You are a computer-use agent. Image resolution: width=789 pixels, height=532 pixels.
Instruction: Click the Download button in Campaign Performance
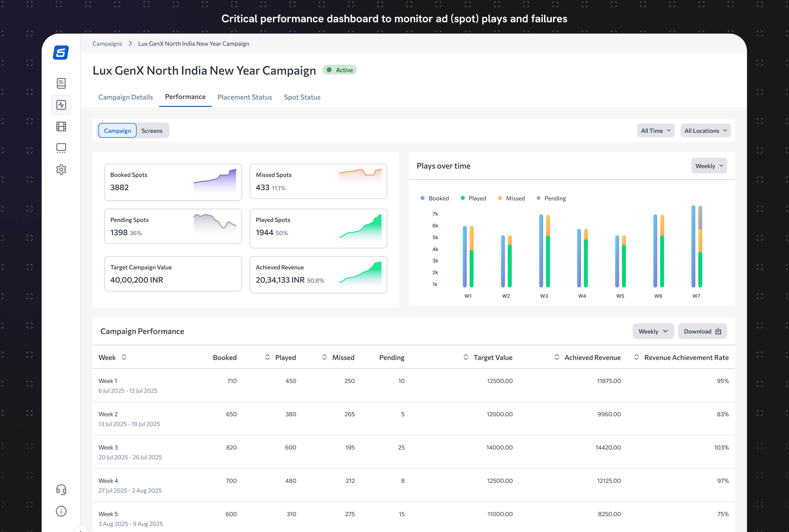pyautogui.click(x=702, y=331)
